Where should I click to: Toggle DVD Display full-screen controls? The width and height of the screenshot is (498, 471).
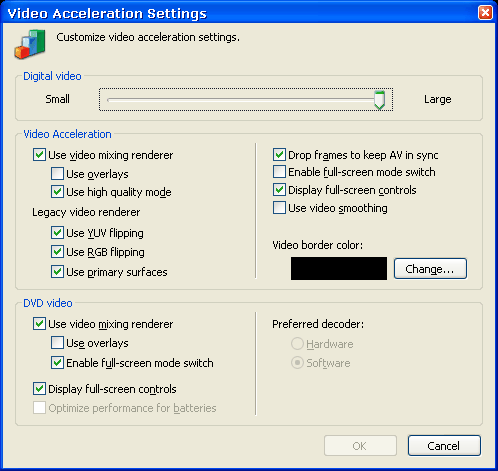tap(39, 389)
